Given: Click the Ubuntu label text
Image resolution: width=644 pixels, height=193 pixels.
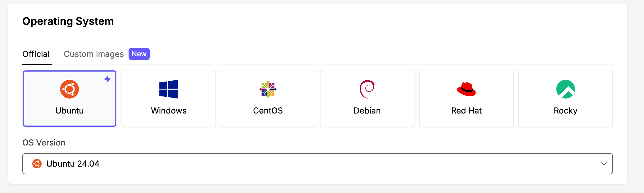Looking at the screenshot, I should [70, 111].
